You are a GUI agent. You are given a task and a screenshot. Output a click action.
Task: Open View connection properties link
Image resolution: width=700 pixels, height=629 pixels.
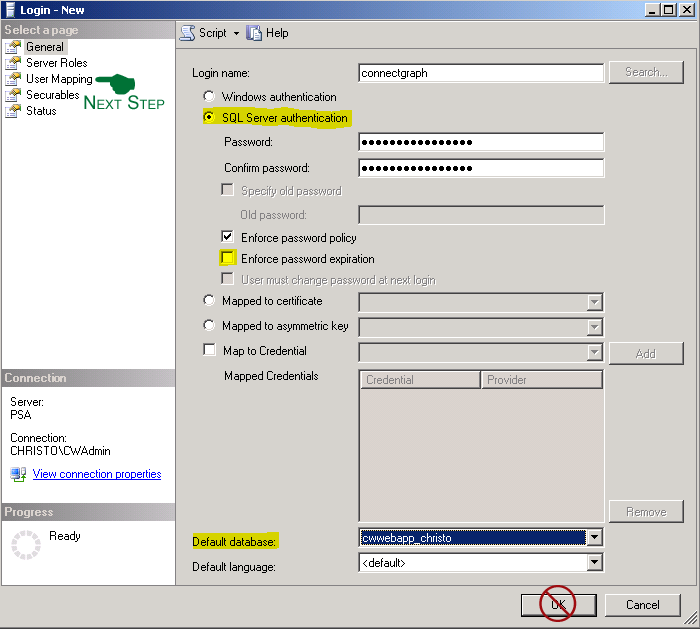97,474
